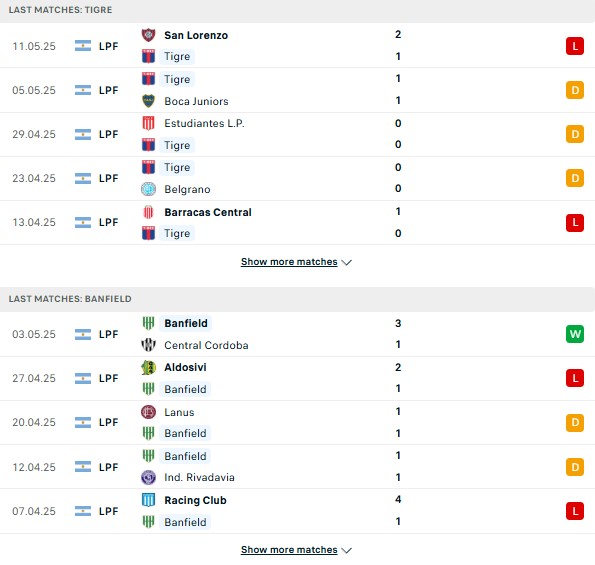Click the Argentina flag on the 11.05.25 row
Viewport: 595px width, 565px height.
click(83, 46)
